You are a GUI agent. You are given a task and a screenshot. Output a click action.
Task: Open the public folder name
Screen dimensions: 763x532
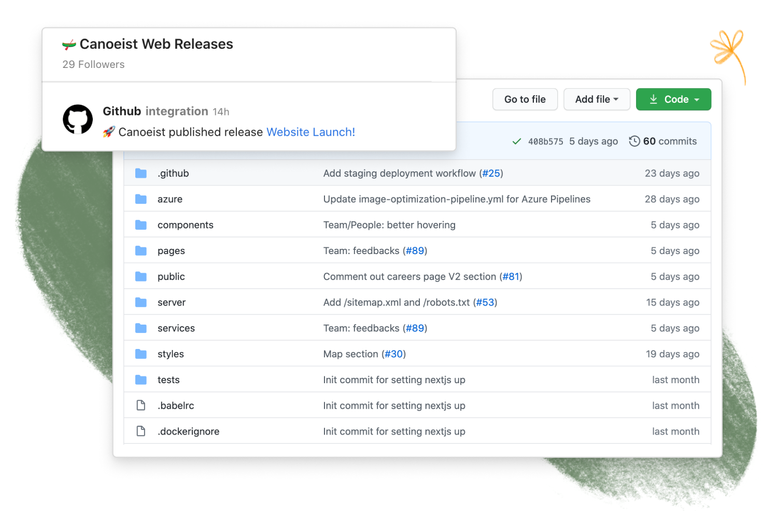(171, 277)
